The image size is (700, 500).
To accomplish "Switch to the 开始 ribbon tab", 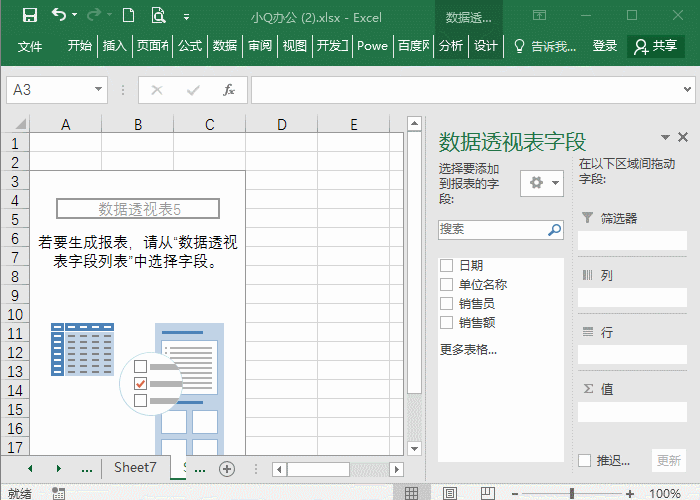I will 79,46.
